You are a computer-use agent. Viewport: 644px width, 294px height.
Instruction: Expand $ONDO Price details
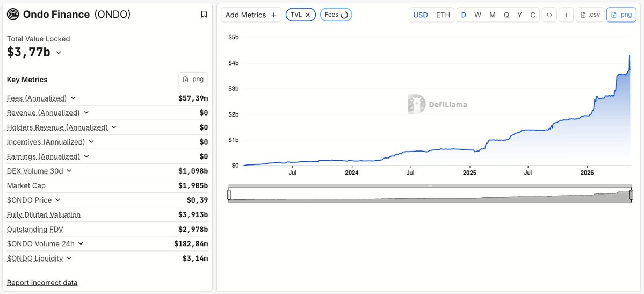click(57, 200)
